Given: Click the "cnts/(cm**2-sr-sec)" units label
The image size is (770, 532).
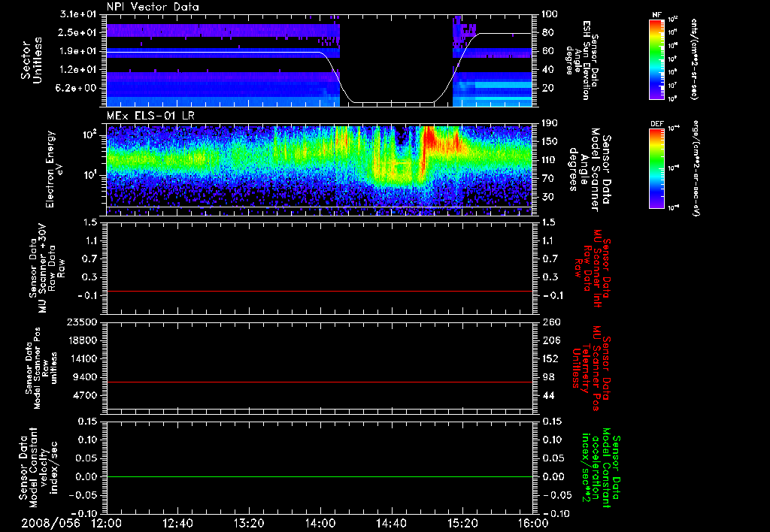Looking at the screenshot, I should pyautogui.click(x=693, y=59).
